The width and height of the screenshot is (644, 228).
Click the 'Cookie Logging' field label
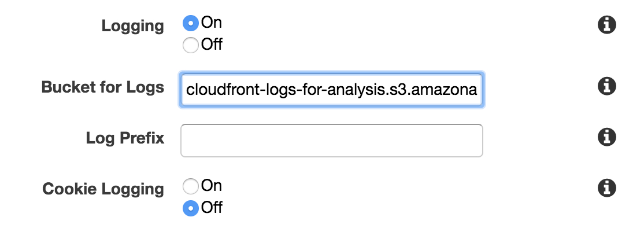103,189
